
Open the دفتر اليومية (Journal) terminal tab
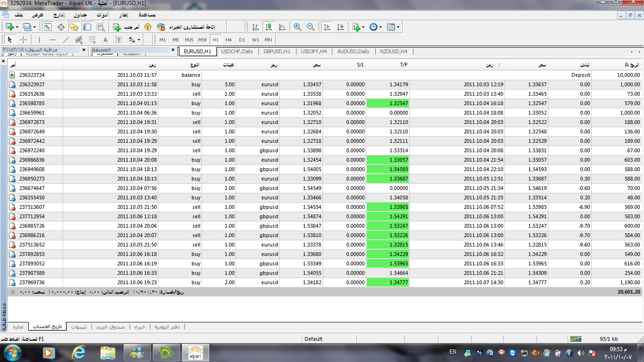(167, 326)
